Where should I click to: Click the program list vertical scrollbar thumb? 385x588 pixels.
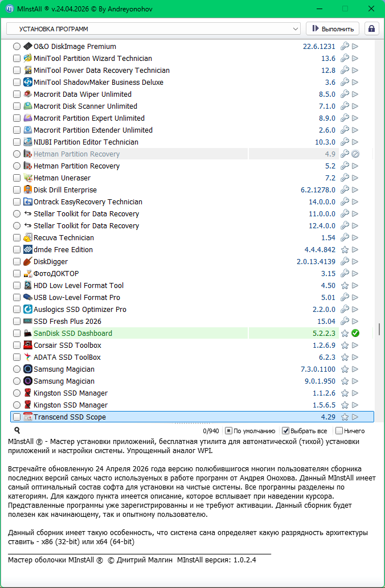coord(379,330)
